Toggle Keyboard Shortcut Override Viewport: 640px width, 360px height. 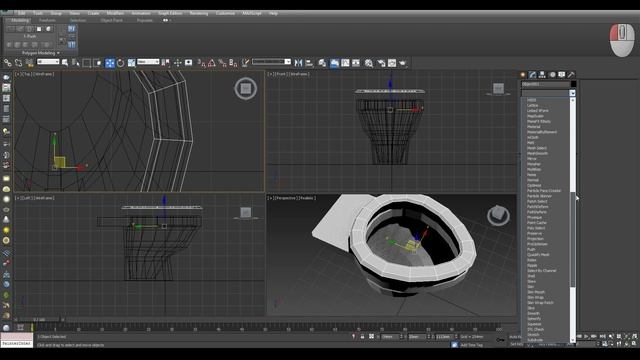point(189,63)
